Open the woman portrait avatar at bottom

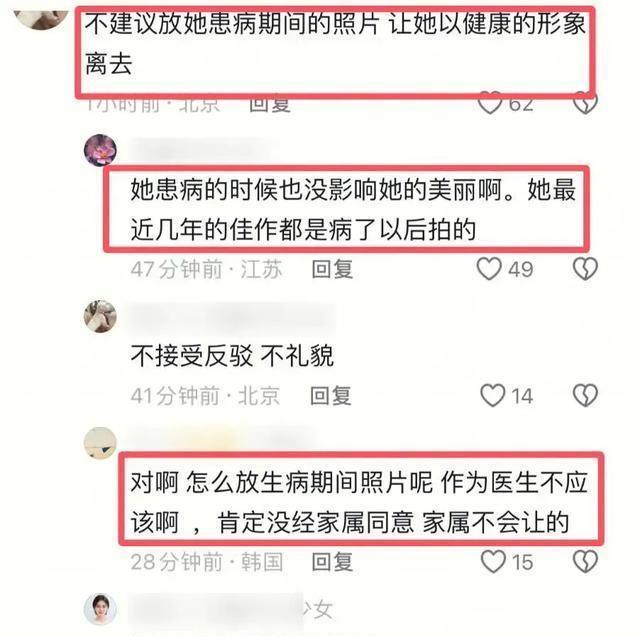pos(100,609)
